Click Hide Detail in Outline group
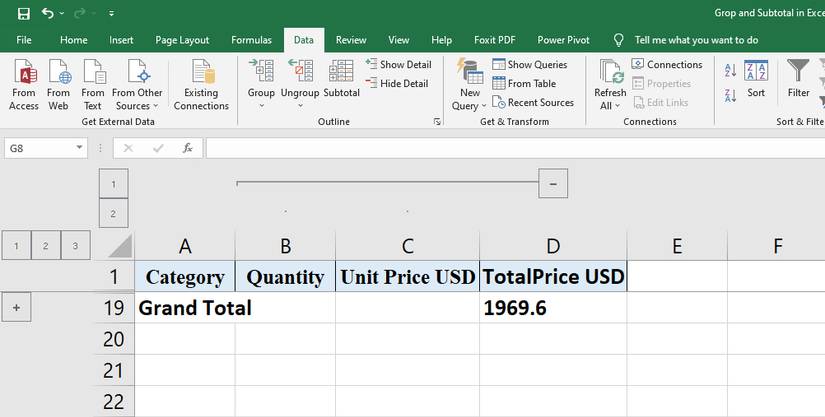825x417 pixels. point(397,84)
